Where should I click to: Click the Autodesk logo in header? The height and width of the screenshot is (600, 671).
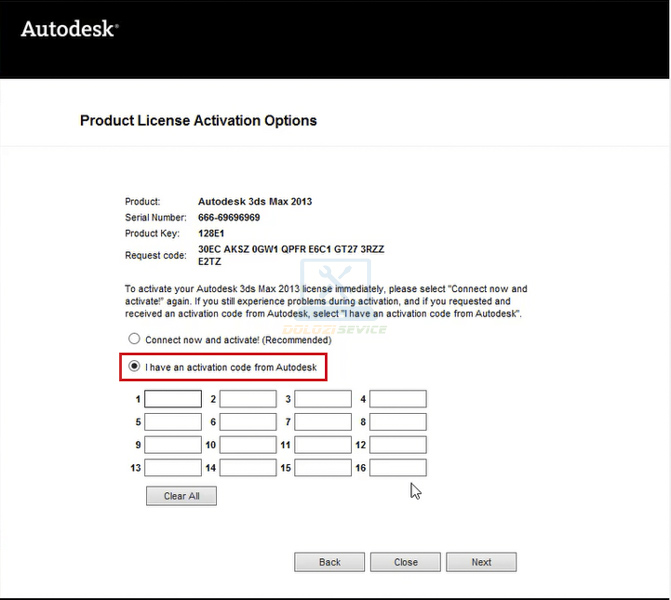pyautogui.click(x=69, y=29)
